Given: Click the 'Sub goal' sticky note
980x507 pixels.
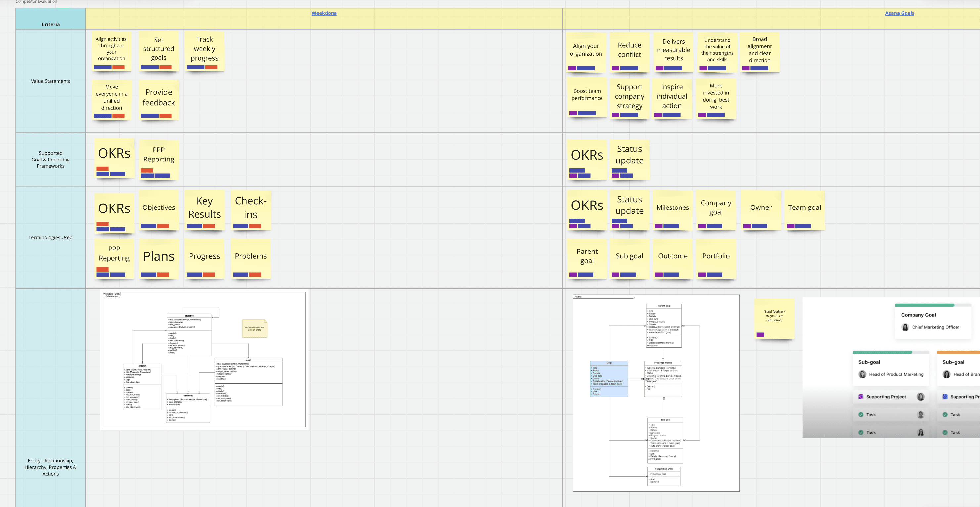Looking at the screenshot, I should [x=629, y=259].
